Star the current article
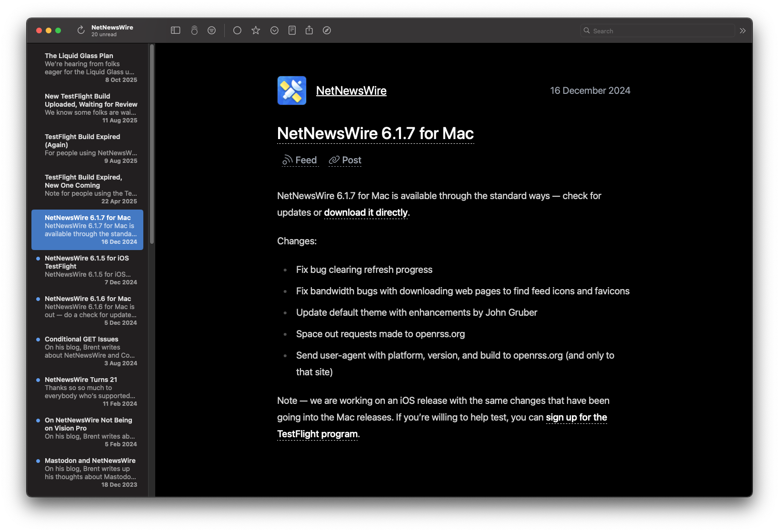The width and height of the screenshot is (779, 532). 256,30
